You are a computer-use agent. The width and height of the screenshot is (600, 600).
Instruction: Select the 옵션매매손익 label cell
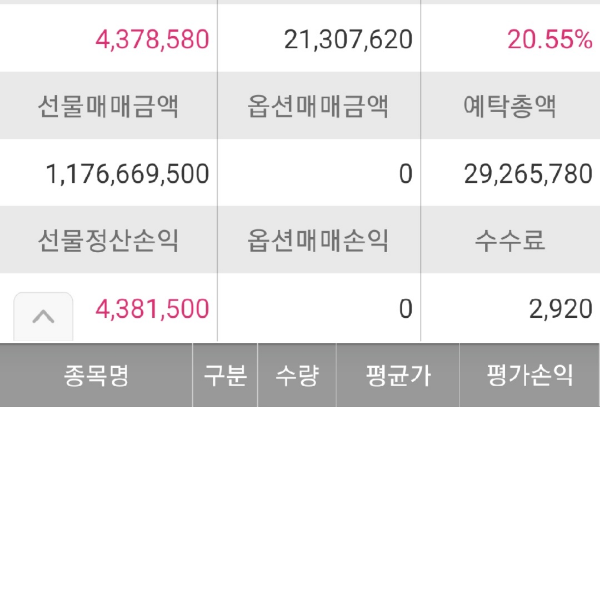click(318, 240)
